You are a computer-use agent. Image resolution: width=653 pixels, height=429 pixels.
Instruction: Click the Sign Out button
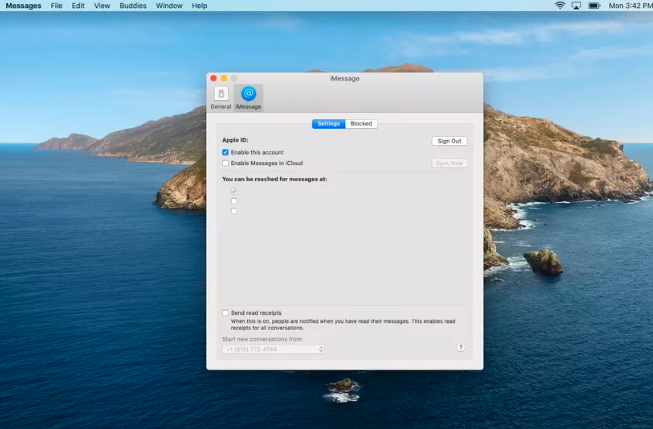coord(449,141)
